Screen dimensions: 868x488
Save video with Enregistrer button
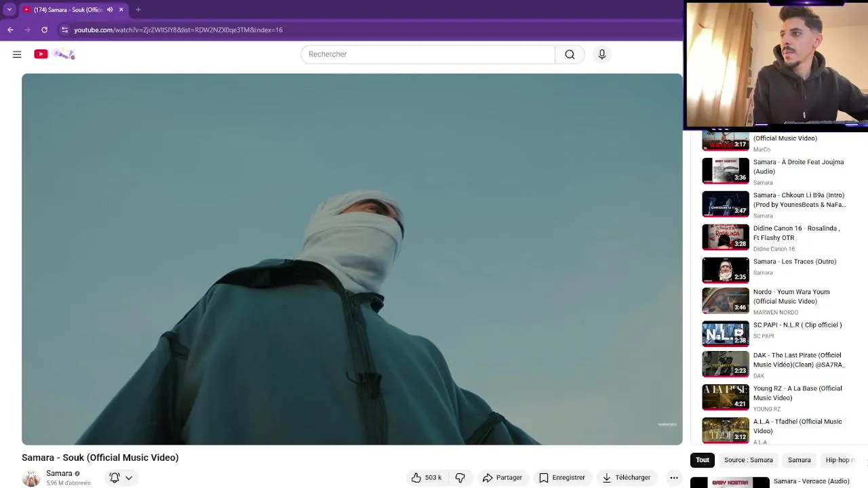coord(562,478)
